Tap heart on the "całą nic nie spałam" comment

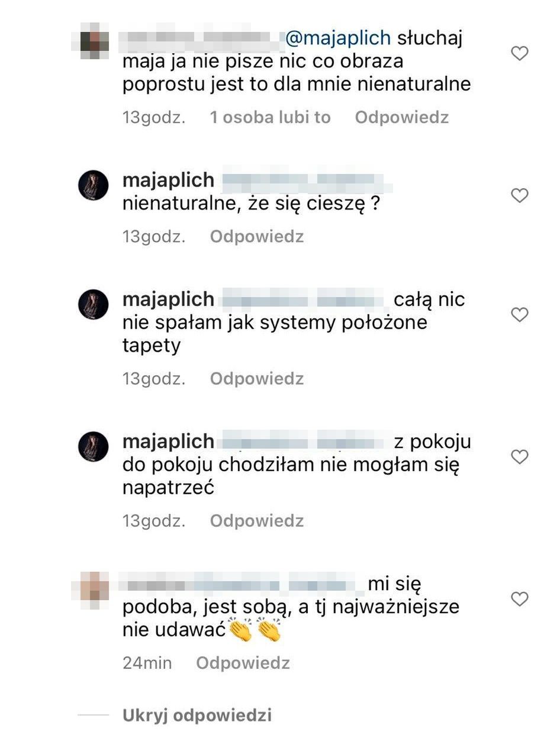[519, 314]
